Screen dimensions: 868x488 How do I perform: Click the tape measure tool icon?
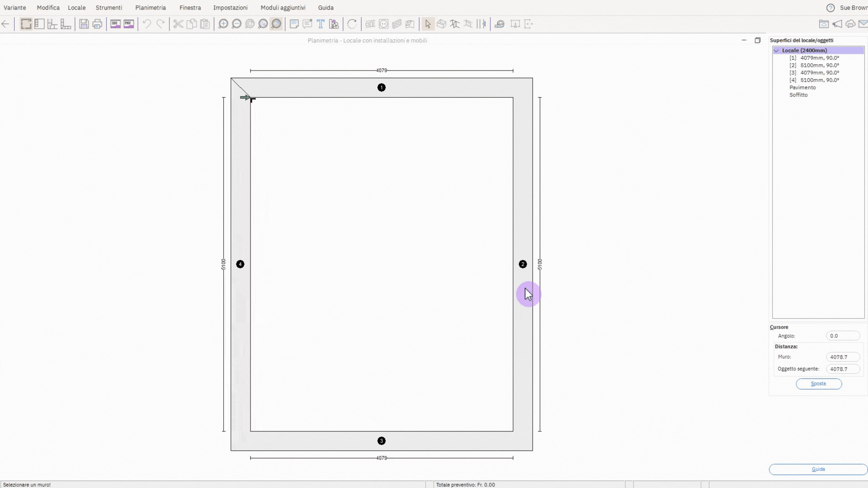[x=500, y=24]
